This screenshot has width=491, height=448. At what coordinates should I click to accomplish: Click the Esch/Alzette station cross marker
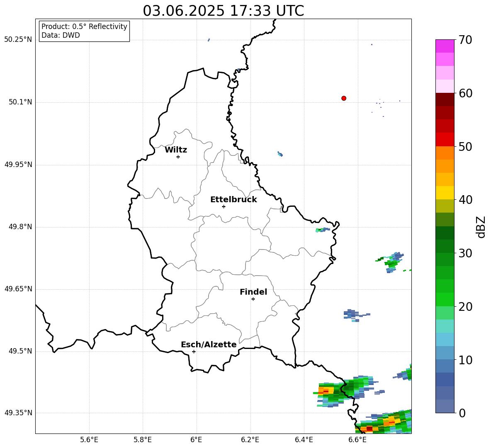(194, 351)
